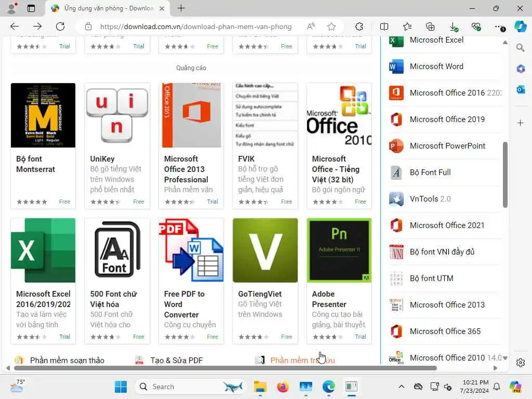Select Microsoft Office 2019 in list
The image size is (532, 399).
pos(447,119)
